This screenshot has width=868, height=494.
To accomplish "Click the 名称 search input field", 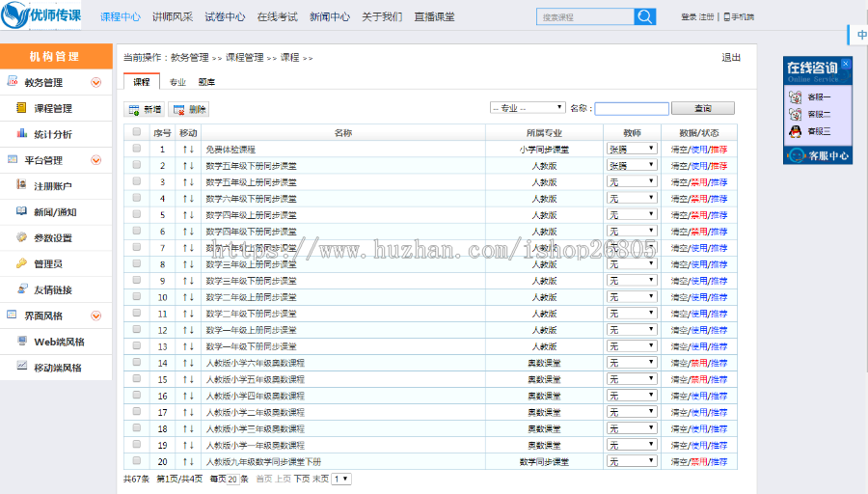I will point(631,109).
